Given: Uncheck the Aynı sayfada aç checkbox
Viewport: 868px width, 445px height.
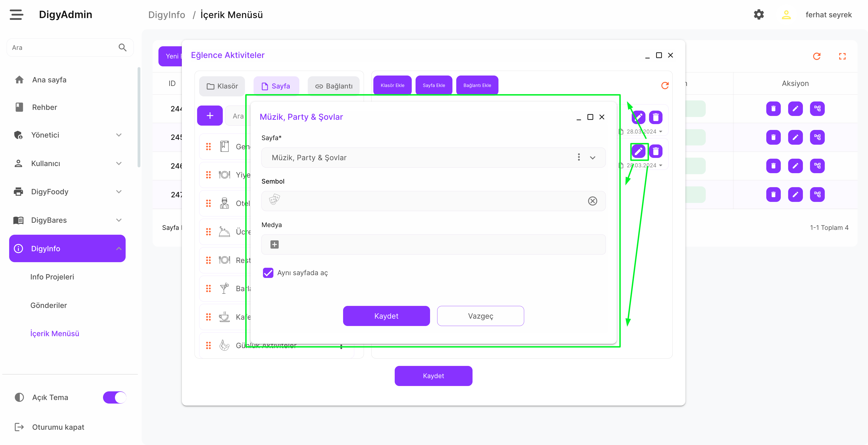Looking at the screenshot, I should click(268, 273).
